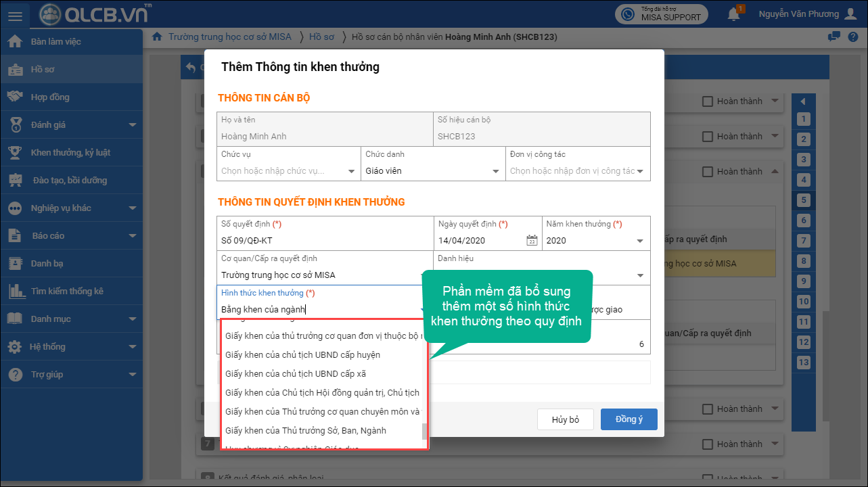Click the Số quyết định input field
The width and height of the screenshot is (868, 487).
[325, 241]
